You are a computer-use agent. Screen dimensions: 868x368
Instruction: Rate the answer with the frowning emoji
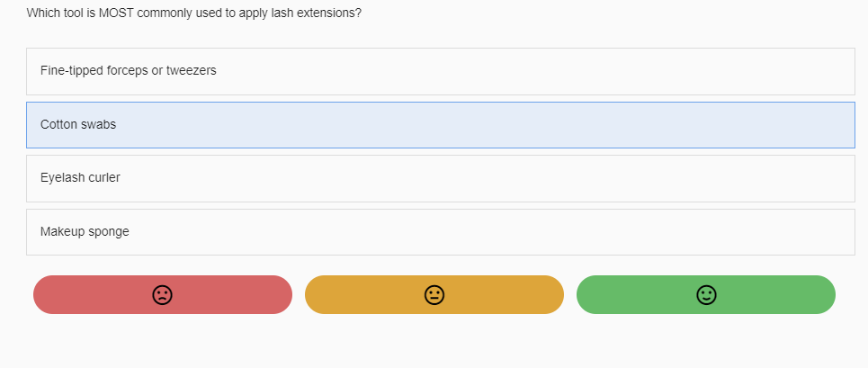pos(162,295)
